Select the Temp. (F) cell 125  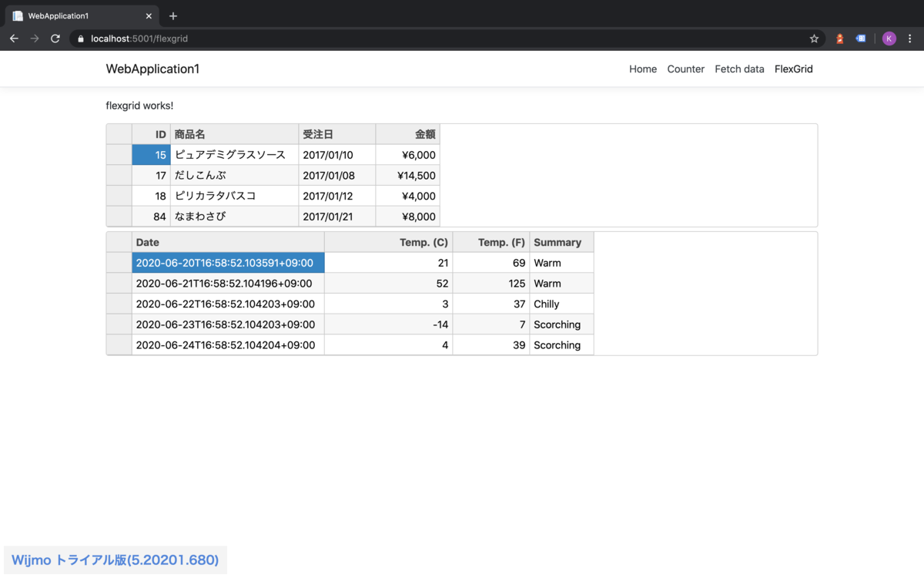(491, 284)
